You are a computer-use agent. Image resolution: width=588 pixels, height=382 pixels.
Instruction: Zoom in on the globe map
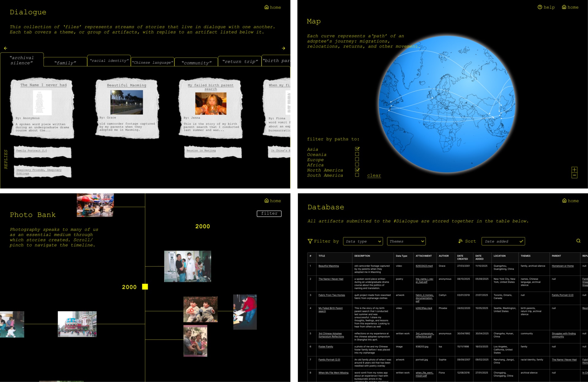574,170
